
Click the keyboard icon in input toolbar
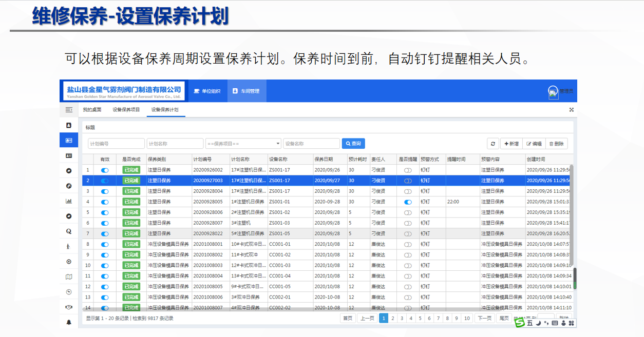tap(555, 323)
